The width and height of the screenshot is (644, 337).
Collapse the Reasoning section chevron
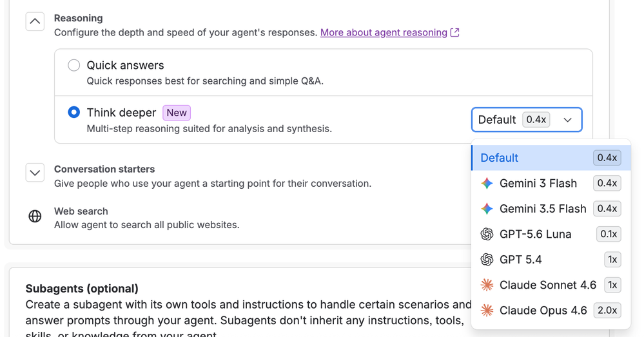35,21
